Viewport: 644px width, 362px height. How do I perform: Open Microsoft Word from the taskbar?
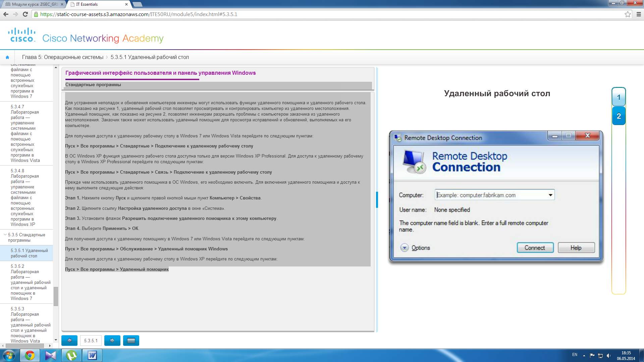pyautogui.click(x=92, y=355)
